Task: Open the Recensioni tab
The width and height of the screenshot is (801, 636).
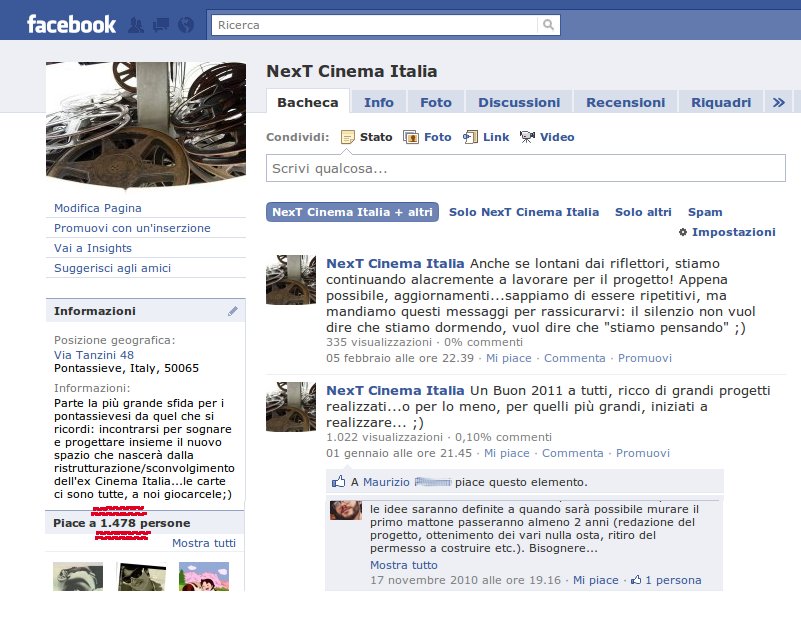Action: pos(625,103)
